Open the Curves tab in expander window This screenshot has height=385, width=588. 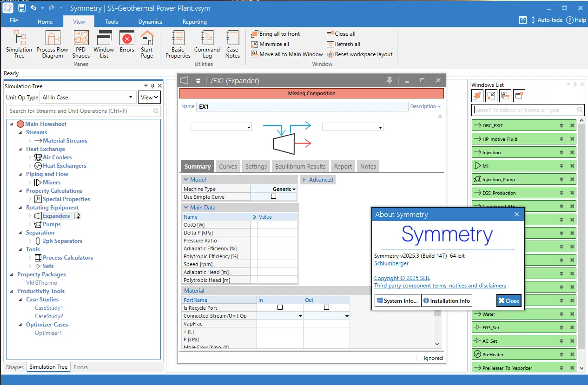pyautogui.click(x=228, y=166)
